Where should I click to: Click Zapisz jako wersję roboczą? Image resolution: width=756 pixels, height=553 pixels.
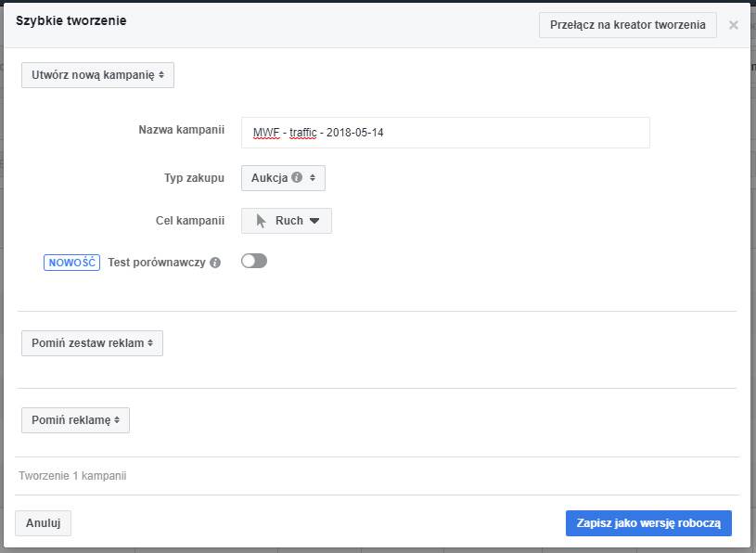click(648, 523)
